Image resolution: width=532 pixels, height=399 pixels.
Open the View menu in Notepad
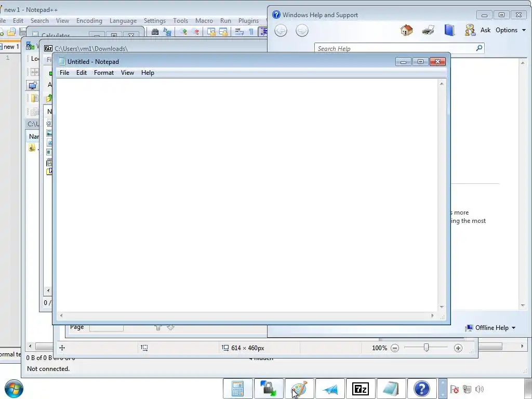tap(128, 73)
